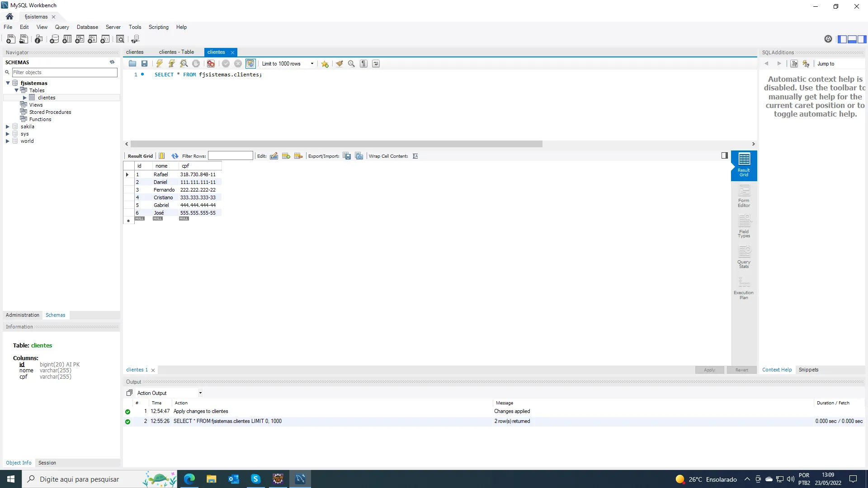Click the Filter Rows input field
Screen dimensions: 868x488
coord(230,156)
